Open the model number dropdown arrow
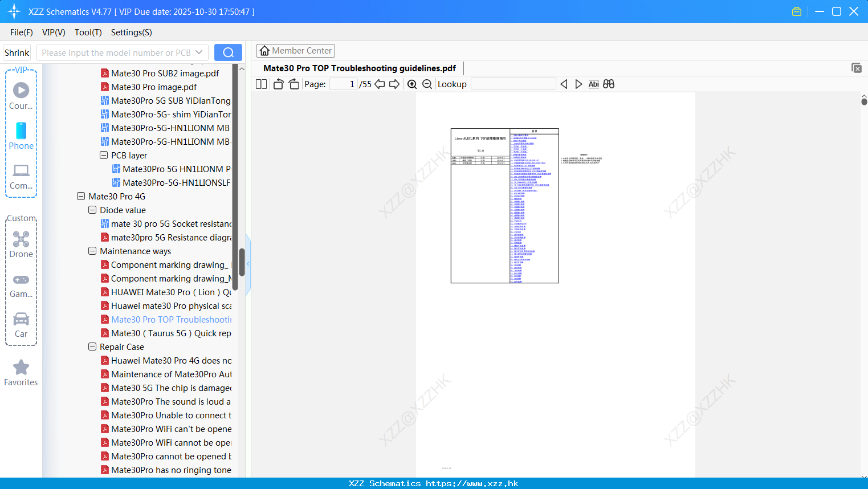The image size is (868, 489). 199,52
